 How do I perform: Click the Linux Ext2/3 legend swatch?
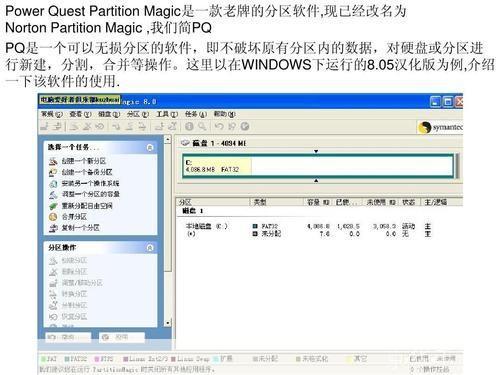pyautogui.click(x=126, y=359)
